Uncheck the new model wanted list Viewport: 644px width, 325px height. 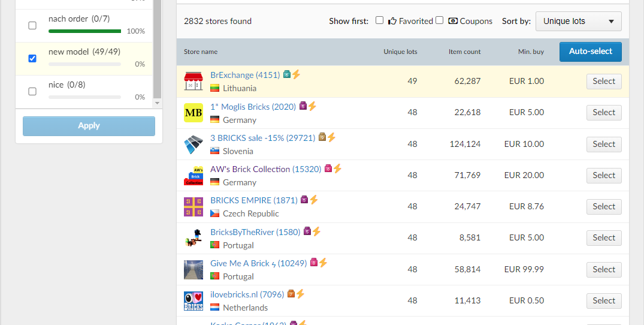(x=32, y=59)
